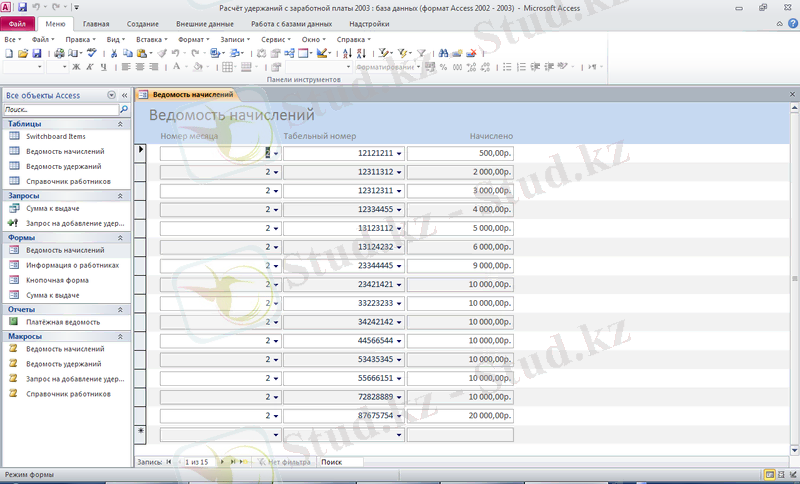Go to next record navigation button

tap(223, 462)
